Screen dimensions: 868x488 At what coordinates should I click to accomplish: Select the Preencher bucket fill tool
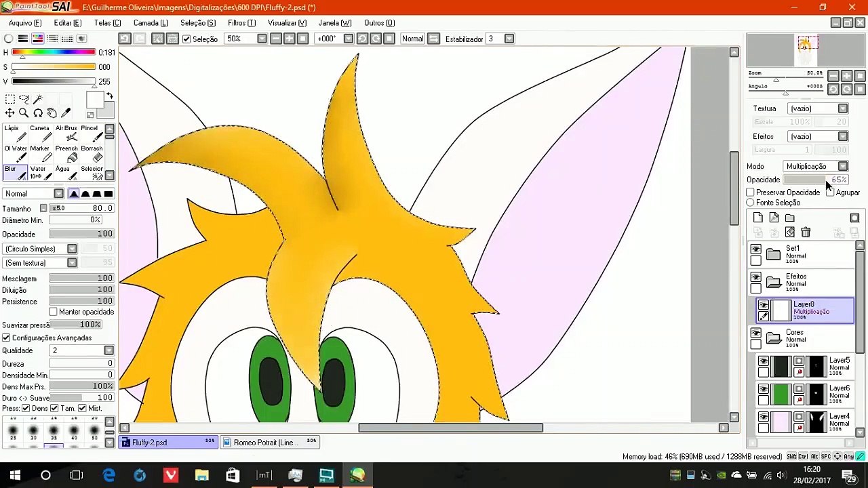(66, 153)
